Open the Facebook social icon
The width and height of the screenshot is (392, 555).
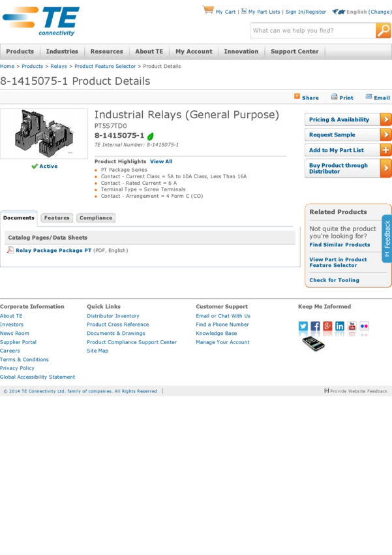pos(315,326)
